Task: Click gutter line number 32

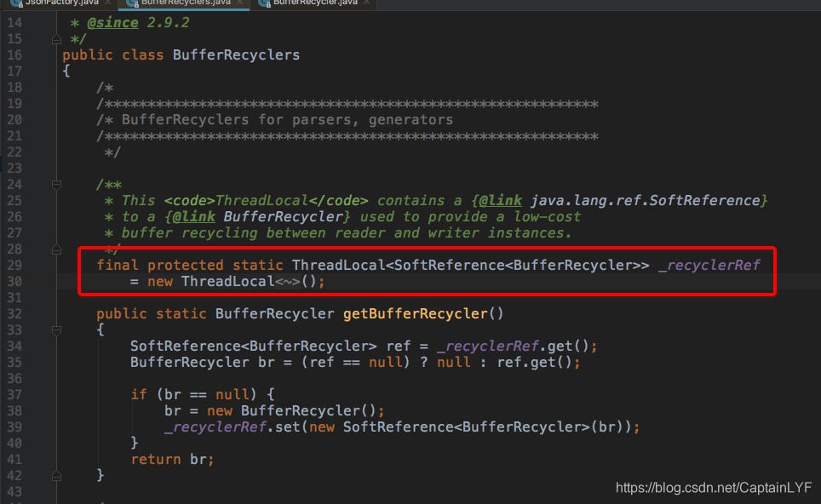Action: point(14,314)
